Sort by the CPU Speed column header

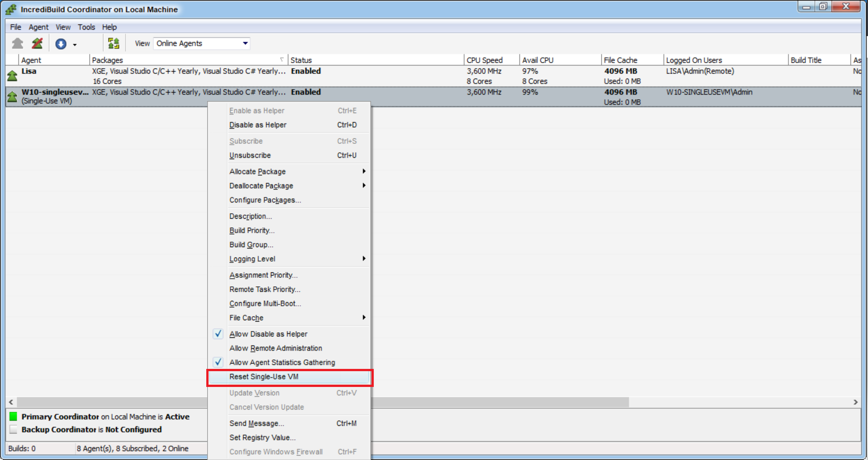[x=492, y=60]
